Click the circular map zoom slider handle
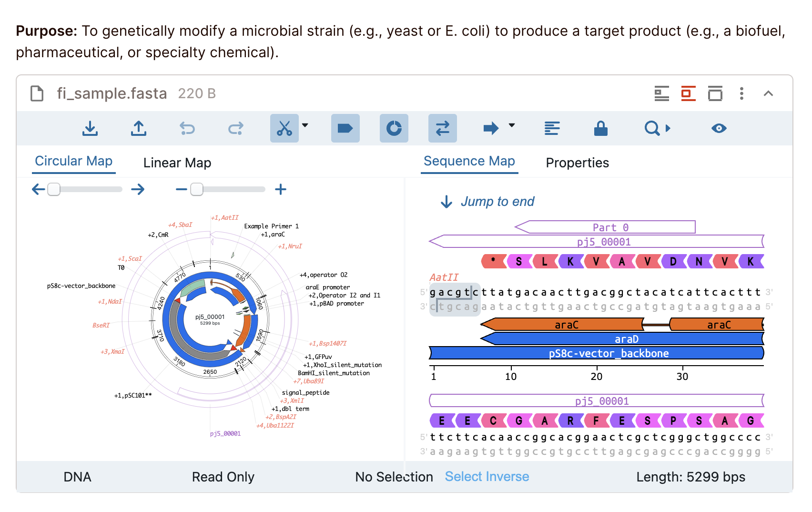The image size is (812, 512). click(197, 190)
